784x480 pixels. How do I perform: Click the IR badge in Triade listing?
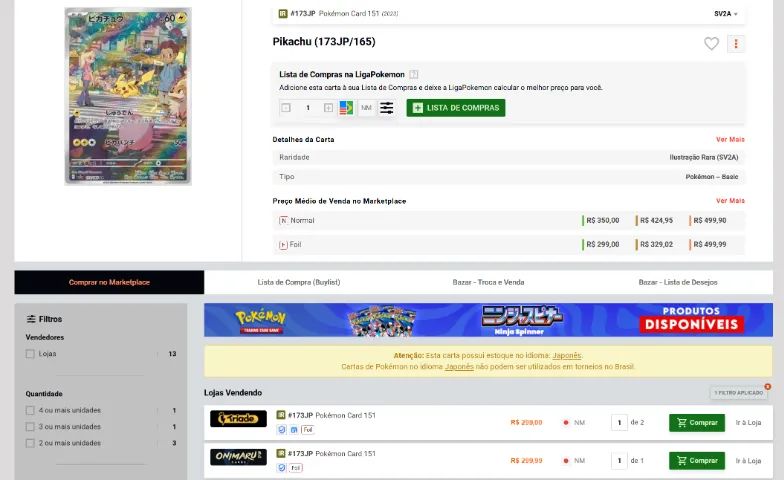pyautogui.click(x=280, y=415)
